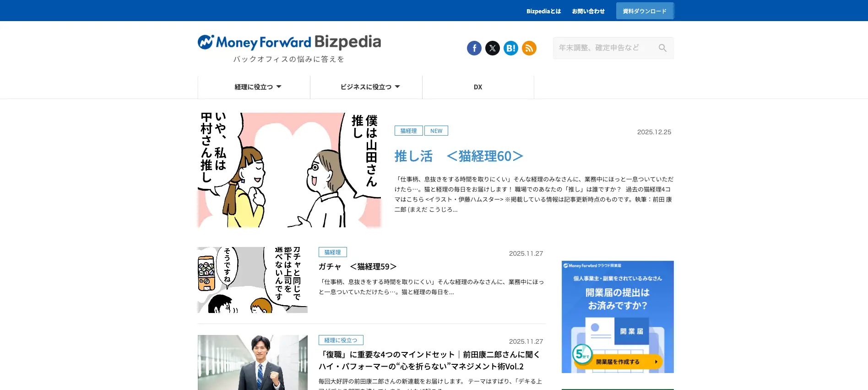Click the 経理に役立つ category tag on the 復職 article
This screenshot has width=868, height=390.
coord(341,340)
